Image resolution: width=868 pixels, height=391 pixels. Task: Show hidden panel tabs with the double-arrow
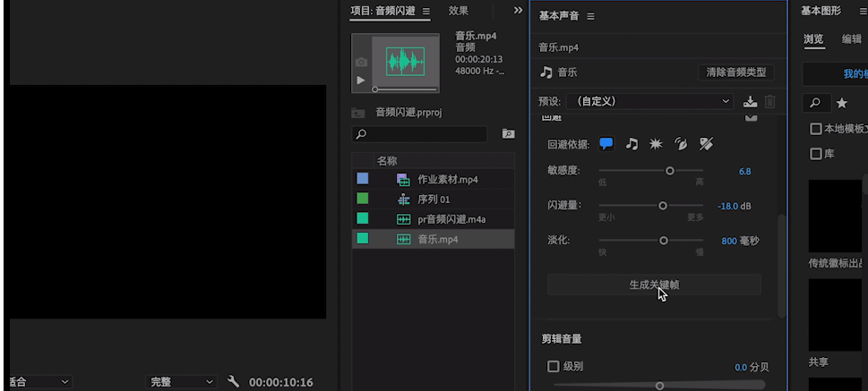(518, 10)
